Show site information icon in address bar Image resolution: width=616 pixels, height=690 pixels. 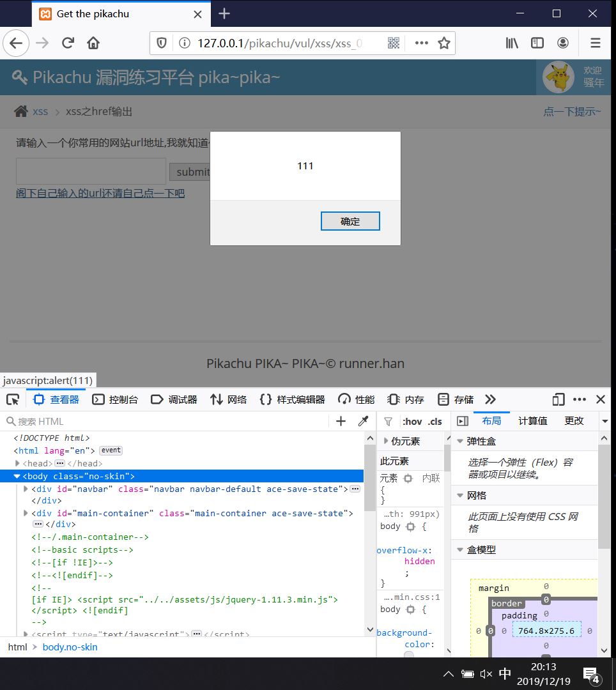click(x=185, y=43)
